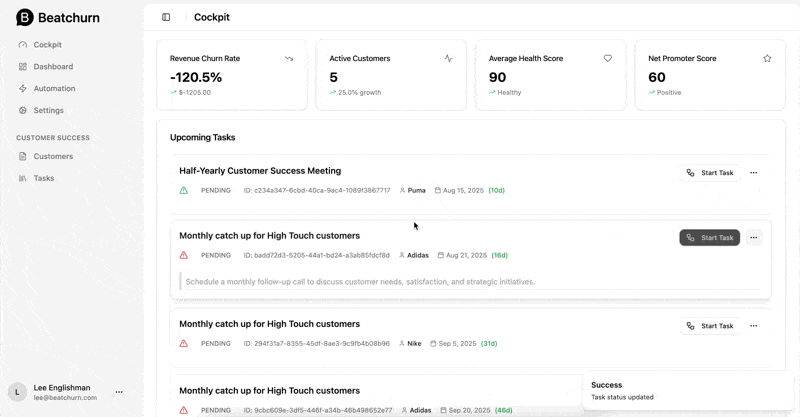
Task: Click the (31d) due indicator
Action: pos(489,344)
